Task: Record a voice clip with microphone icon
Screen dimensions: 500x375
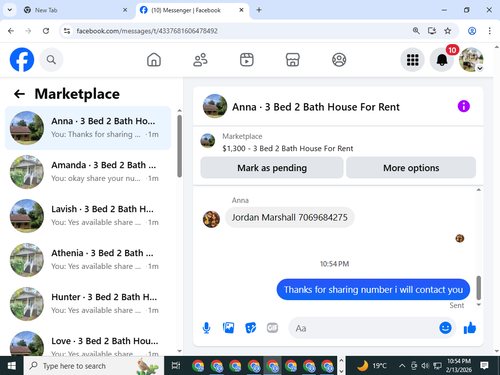Action: click(207, 328)
